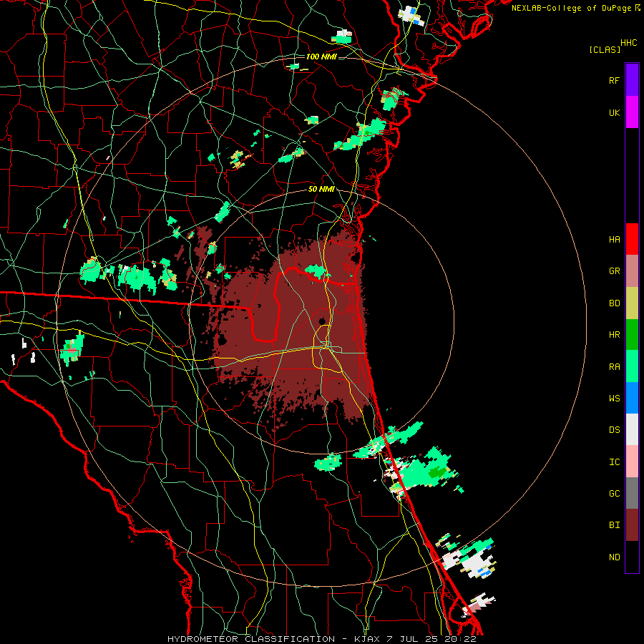Viewport: 644px width, 644px height.
Task: Click the ND black legend swatch
Action: coord(632,557)
